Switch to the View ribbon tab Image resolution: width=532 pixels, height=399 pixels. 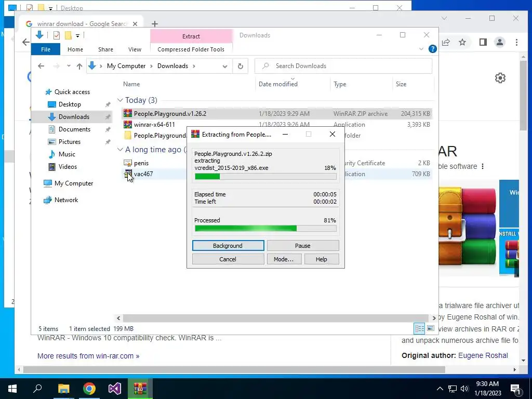click(135, 49)
